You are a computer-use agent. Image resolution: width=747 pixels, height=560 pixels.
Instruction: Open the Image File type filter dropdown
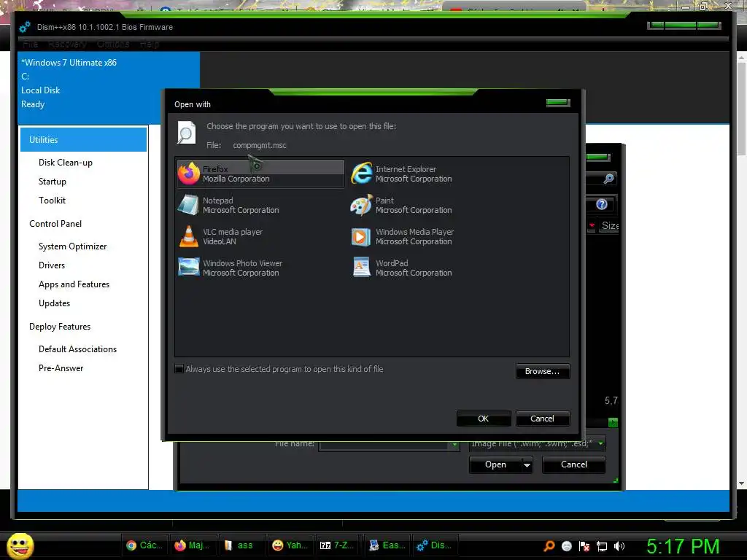(x=538, y=443)
